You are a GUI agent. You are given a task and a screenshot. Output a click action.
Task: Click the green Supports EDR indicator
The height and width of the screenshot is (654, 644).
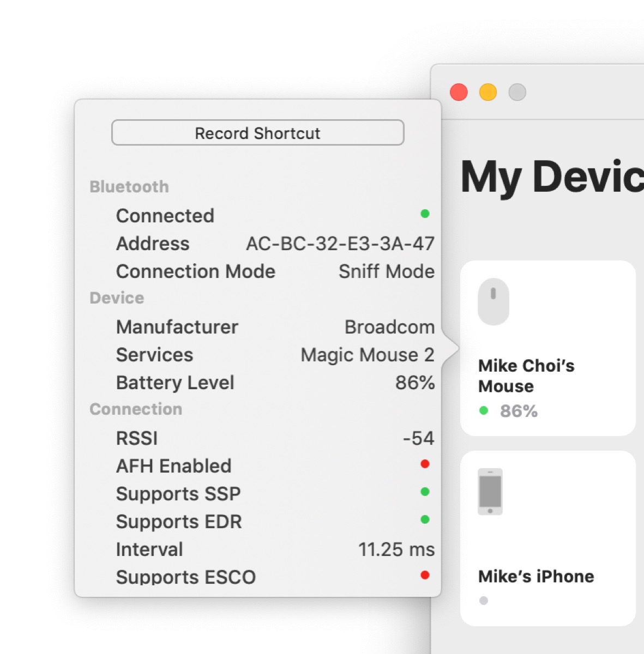pyautogui.click(x=425, y=520)
